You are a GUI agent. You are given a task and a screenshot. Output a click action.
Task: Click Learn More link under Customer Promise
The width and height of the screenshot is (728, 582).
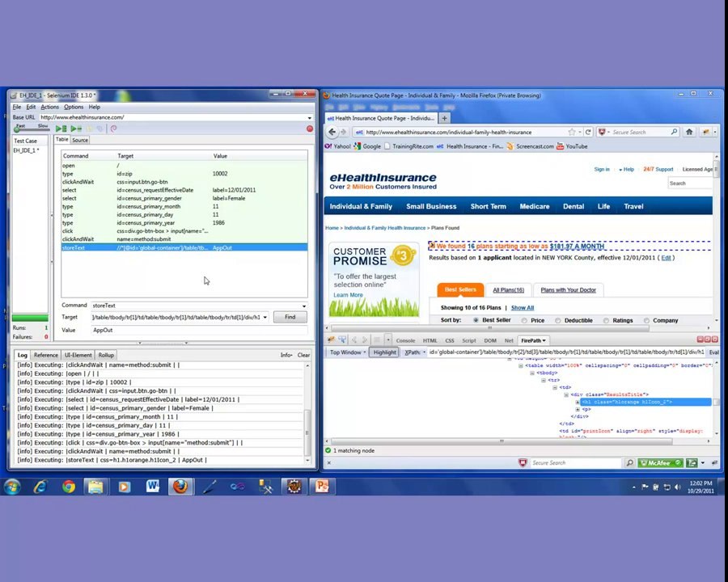point(348,295)
